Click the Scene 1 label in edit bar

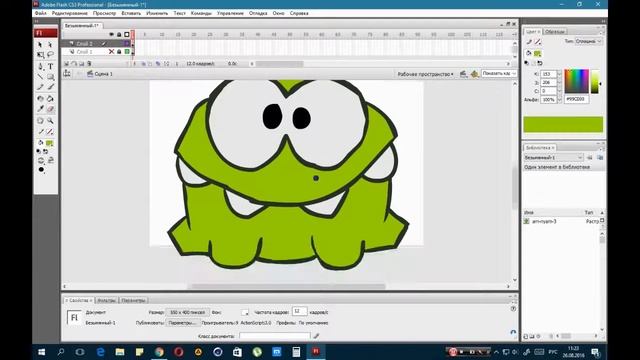(x=104, y=74)
